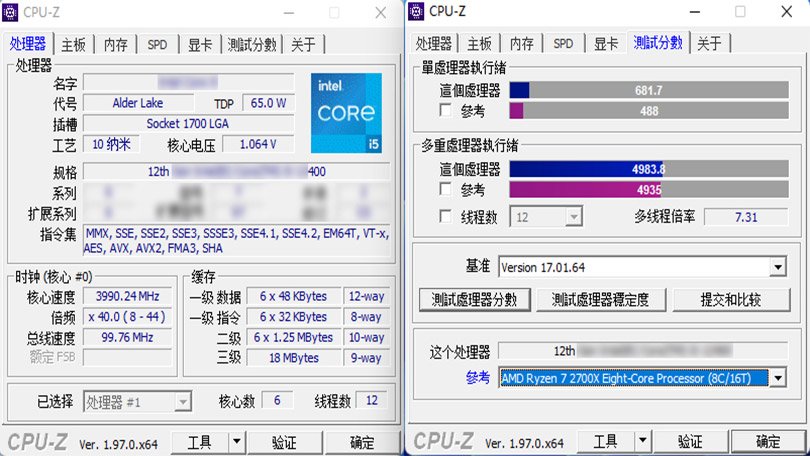The height and width of the screenshot is (456, 810).
Task: Minimize the right CPU-Z benchmark window
Action: point(696,12)
